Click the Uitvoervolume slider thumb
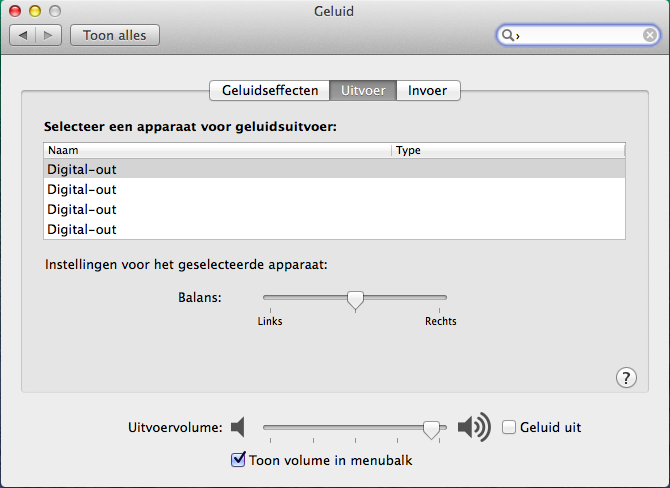 (x=431, y=428)
